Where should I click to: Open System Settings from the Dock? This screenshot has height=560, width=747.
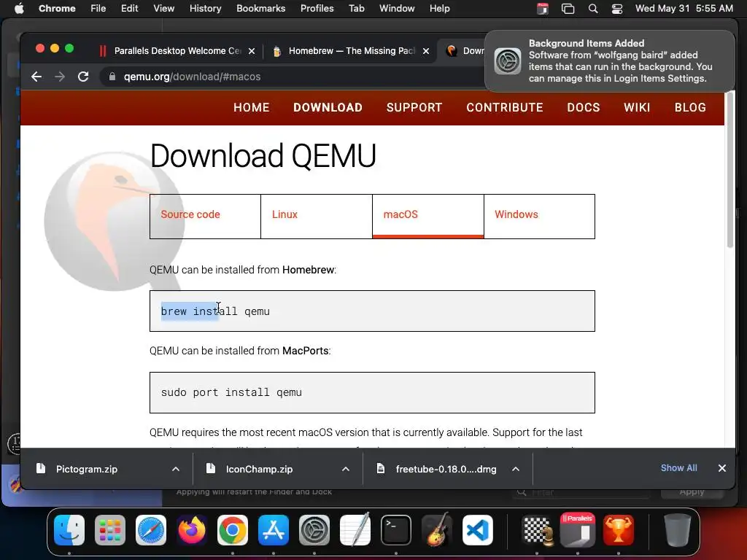pyautogui.click(x=314, y=530)
